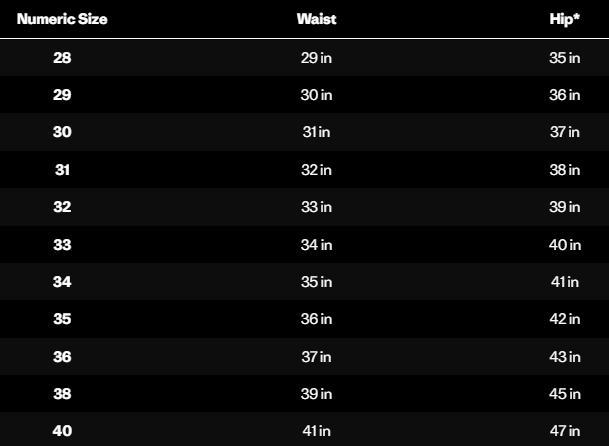Select numeric size 35 cell
The height and width of the screenshot is (446, 609).
62,319
